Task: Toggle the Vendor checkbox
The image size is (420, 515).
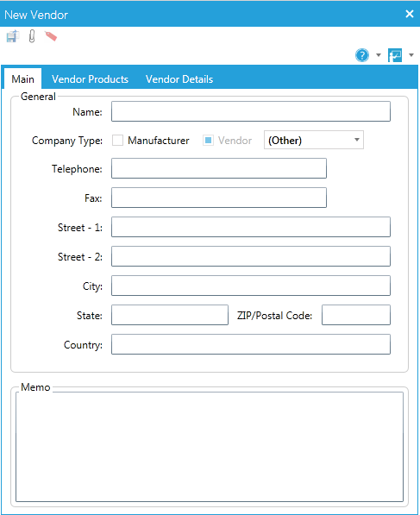Action: click(x=208, y=141)
